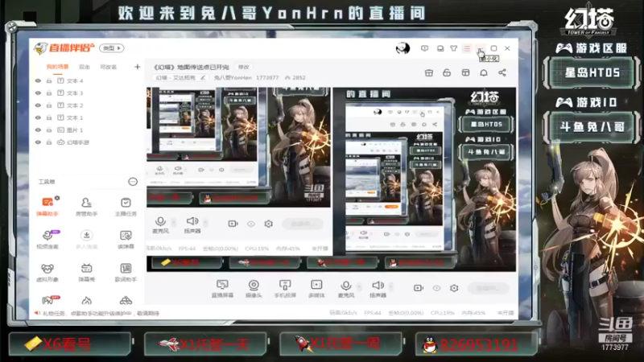Hide the 文本 3 layer
This screenshot has height=362, width=644.
click(38, 93)
